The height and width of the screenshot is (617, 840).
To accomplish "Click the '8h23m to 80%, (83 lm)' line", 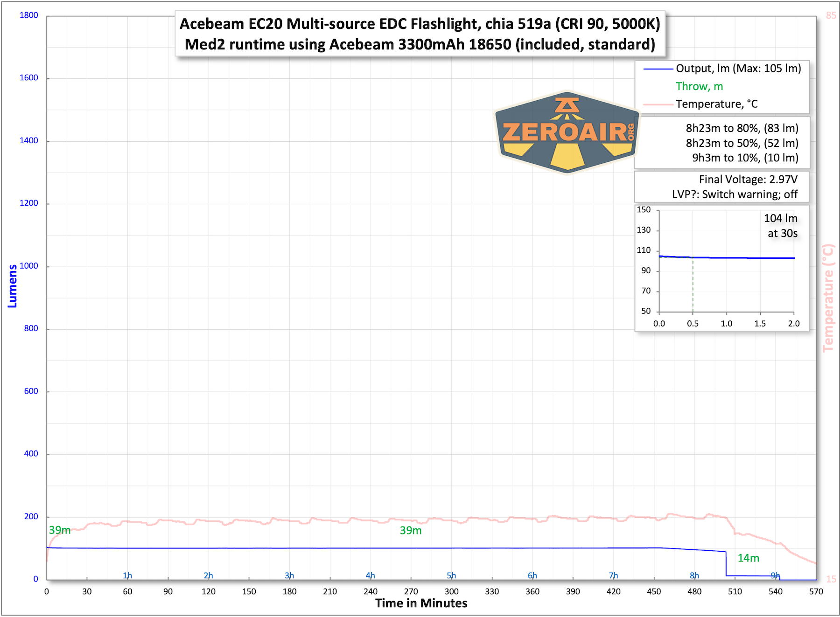I will [742, 128].
